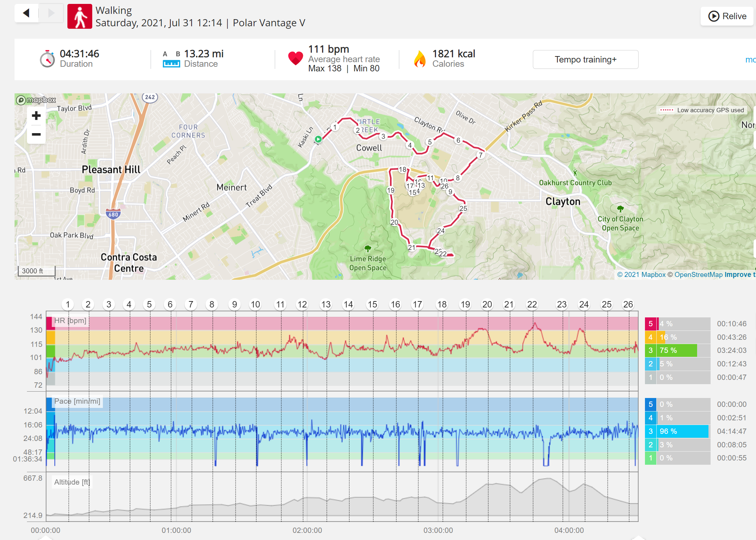Select lap 22 marker above the chart
Screen dimensions: 756x540
pos(532,305)
